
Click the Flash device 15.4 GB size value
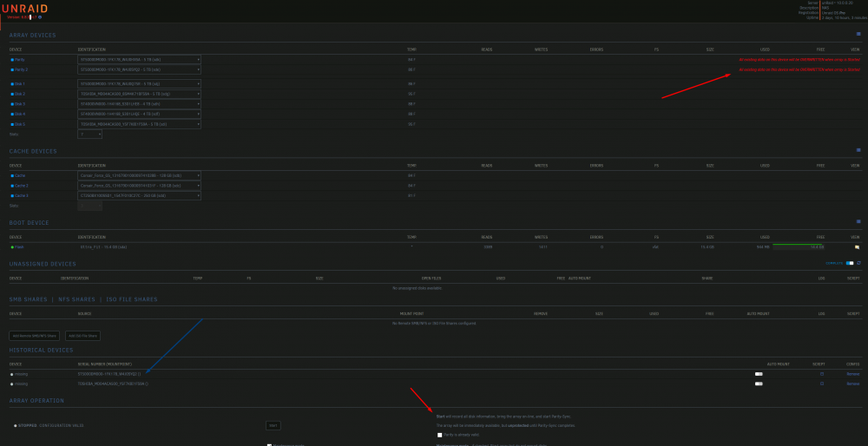(707, 246)
